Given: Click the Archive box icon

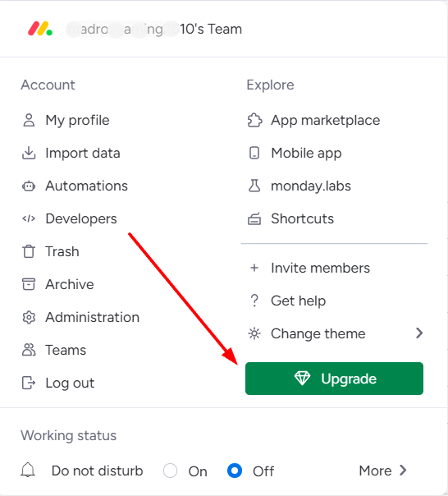Looking at the screenshot, I should coord(29,284).
